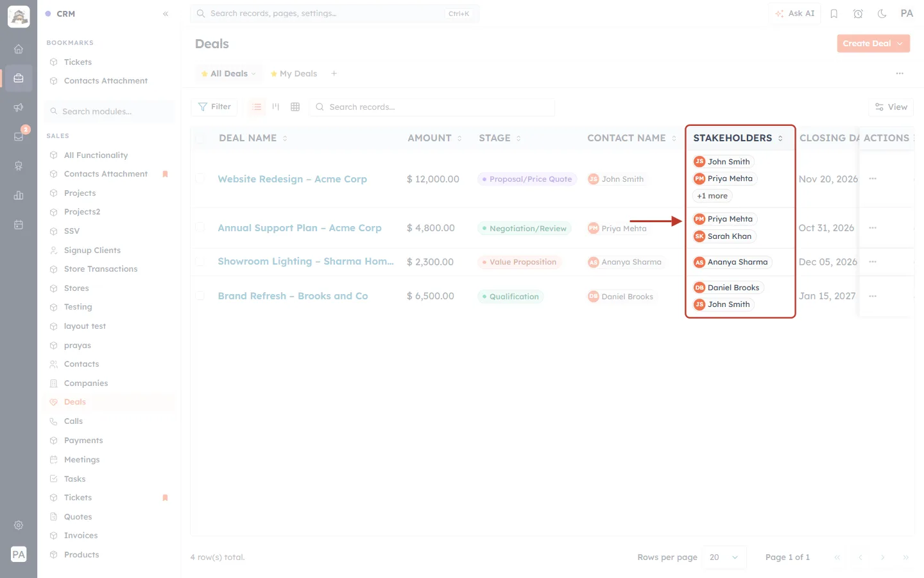The image size is (924, 578).
Task: Switch to the All Deals tab
Action: [x=228, y=73]
